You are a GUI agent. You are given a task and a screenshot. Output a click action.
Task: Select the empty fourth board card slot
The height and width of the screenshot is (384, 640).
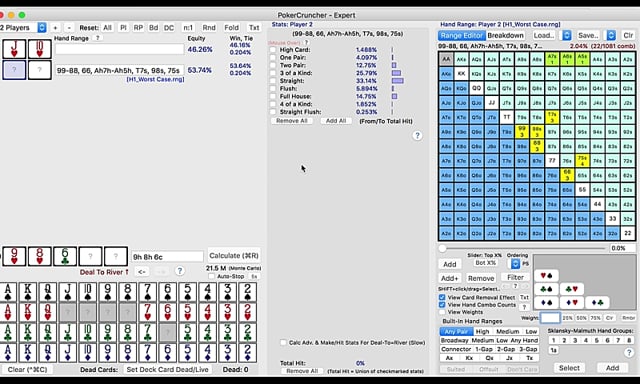pos(90,257)
